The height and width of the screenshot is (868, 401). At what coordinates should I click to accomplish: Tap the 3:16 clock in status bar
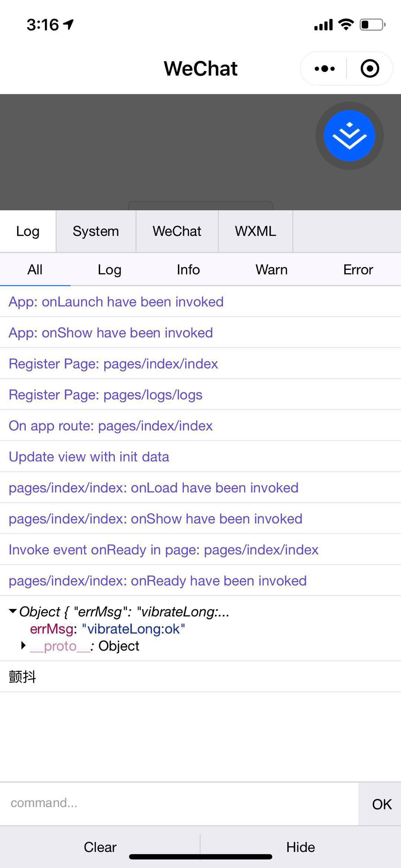click(43, 25)
